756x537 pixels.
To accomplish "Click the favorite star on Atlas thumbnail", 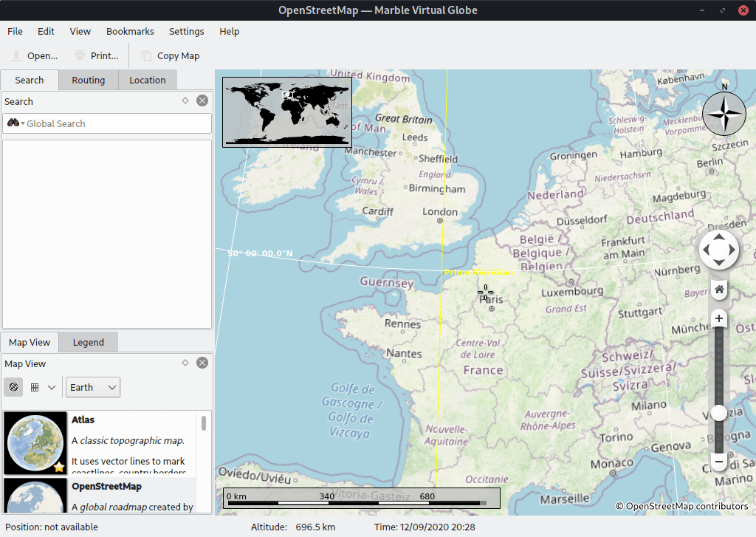I will click(x=59, y=467).
